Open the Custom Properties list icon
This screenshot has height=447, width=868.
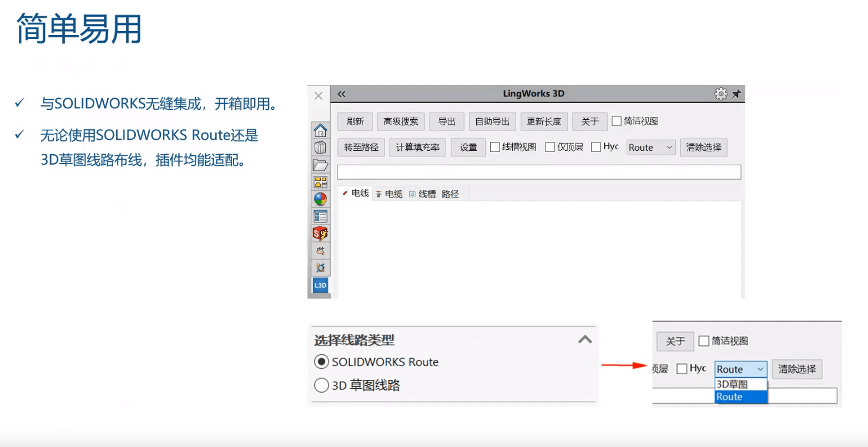coord(320,216)
